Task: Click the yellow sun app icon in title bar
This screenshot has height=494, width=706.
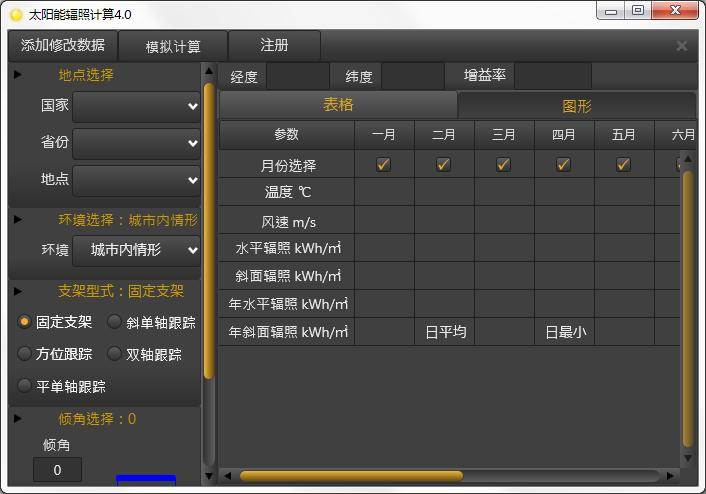Action: 16,15
